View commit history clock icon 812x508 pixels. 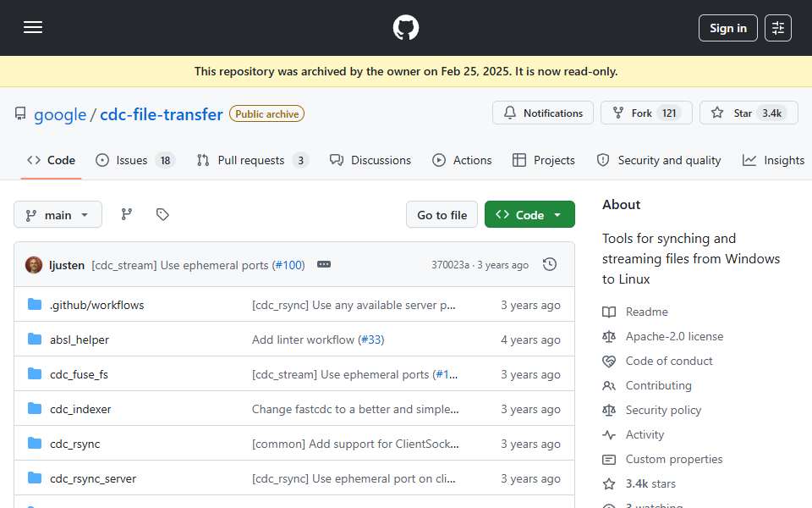pos(550,264)
